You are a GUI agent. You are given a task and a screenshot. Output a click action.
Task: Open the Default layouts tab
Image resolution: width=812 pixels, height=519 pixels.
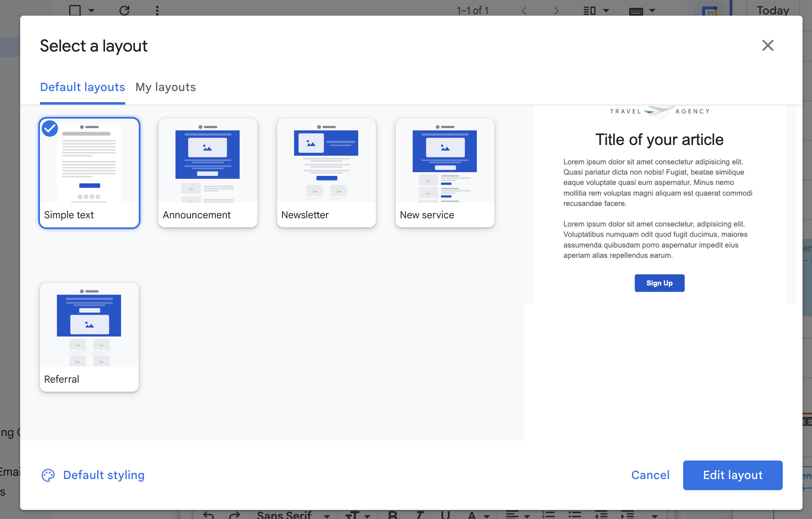(x=82, y=87)
